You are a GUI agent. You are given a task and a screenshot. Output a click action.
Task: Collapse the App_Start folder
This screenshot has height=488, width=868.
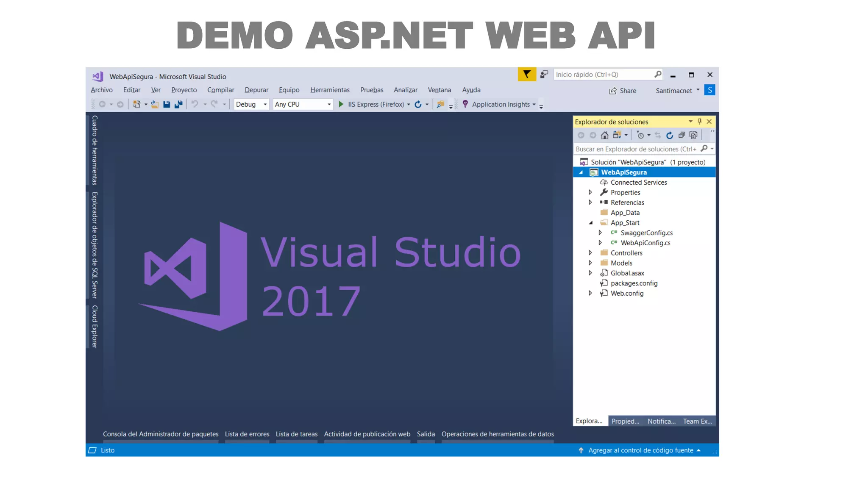591,222
